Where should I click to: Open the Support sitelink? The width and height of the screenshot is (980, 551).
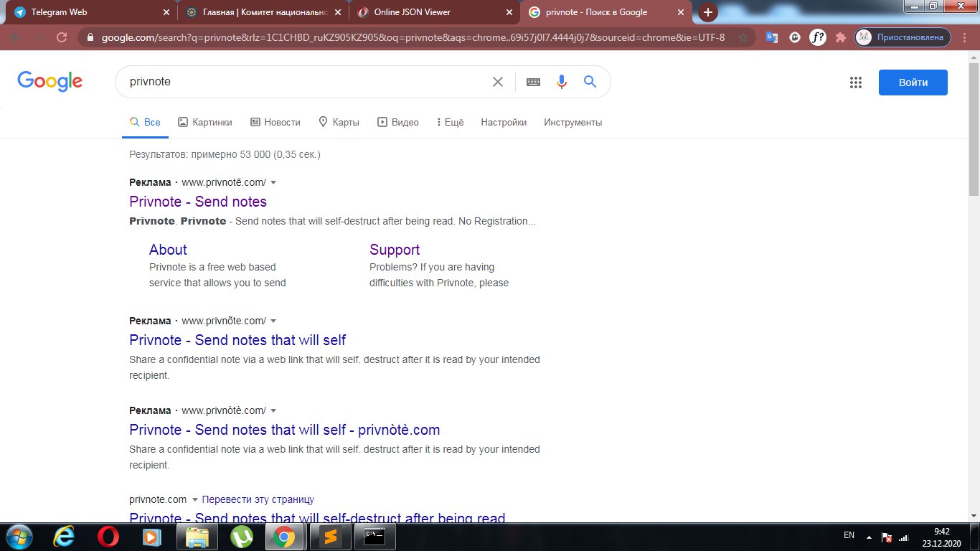pos(395,250)
